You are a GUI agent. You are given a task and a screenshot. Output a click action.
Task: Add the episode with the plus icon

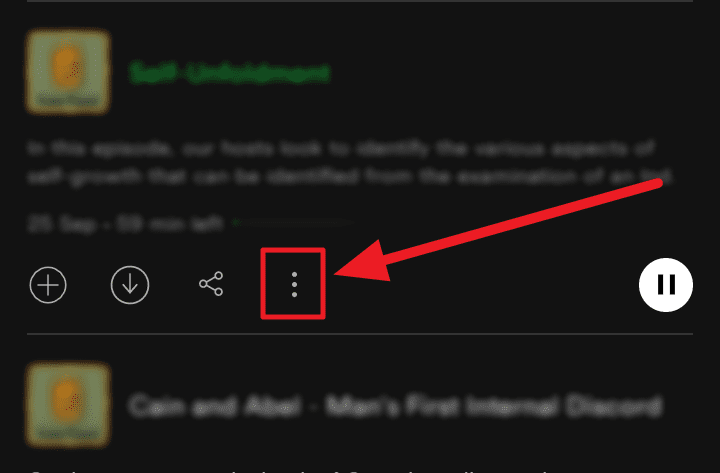click(48, 285)
